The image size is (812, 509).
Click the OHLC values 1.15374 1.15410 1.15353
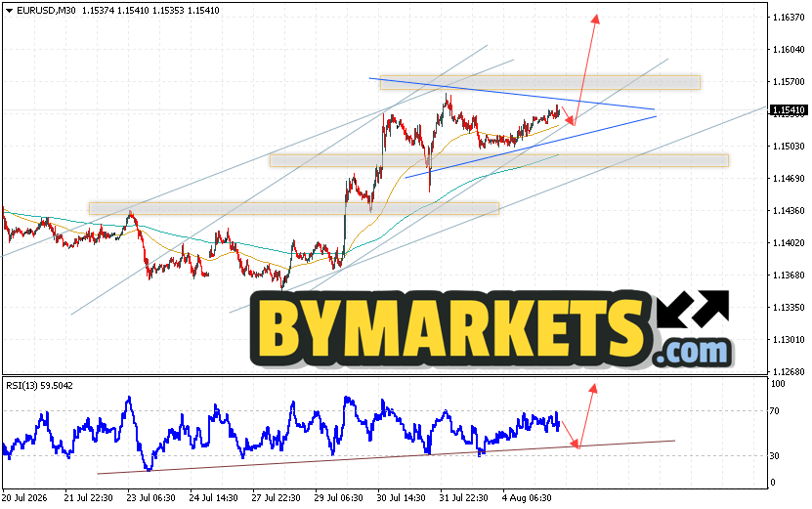pos(133,11)
